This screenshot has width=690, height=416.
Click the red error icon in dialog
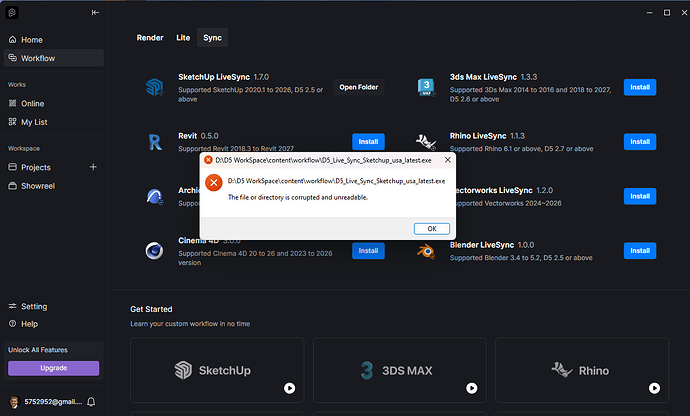click(x=213, y=183)
